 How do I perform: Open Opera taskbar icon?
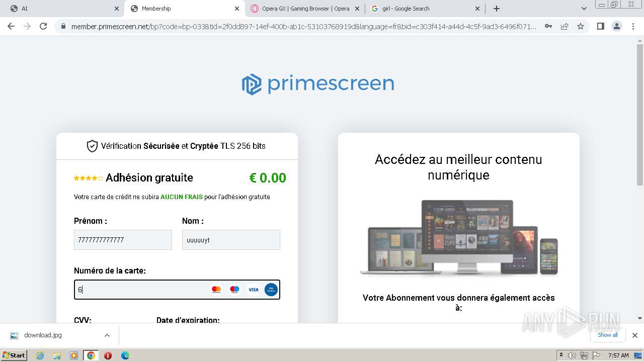click(108, 355)
